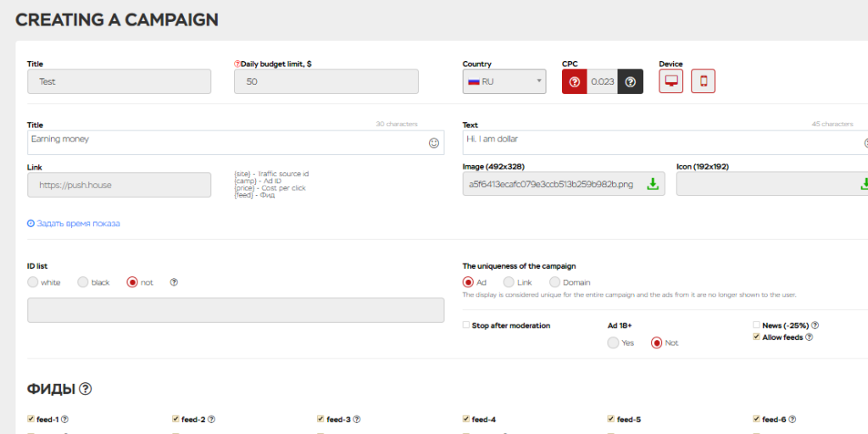Choose Yes for Ad 18+
The width and height of the screenshot is (868, 434).
click(x=613, y=342)
